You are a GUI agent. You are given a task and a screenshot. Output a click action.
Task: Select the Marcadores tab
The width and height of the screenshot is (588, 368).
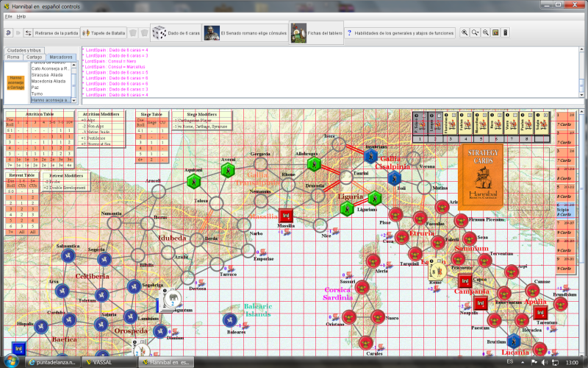point(61,57)
